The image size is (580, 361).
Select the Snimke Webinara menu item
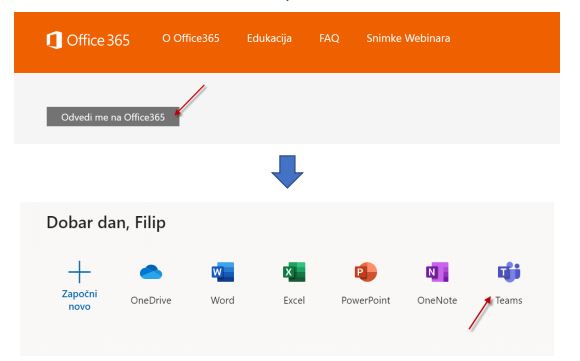[x=408, y=38]
